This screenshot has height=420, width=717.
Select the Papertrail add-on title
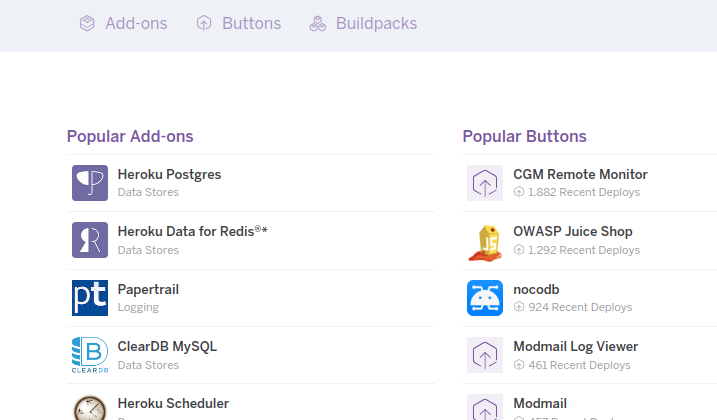(148, 289)
